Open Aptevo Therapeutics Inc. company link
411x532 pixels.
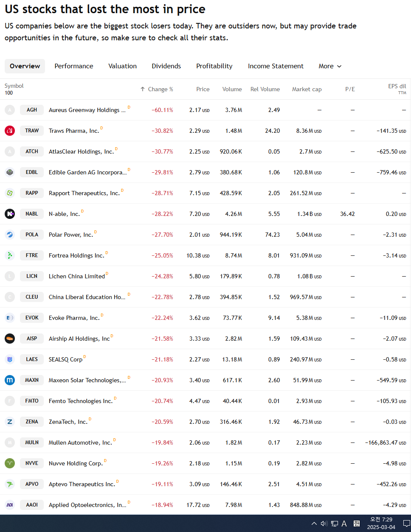[82, 484]
